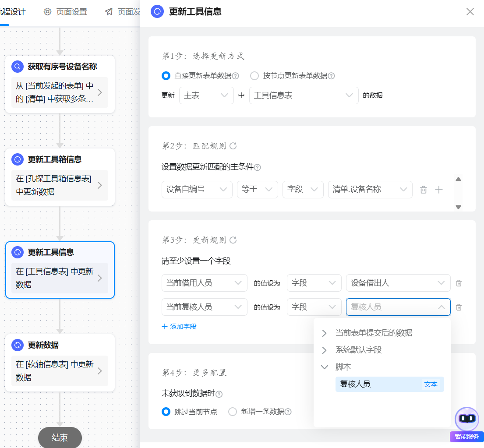Click the gear icon for 页面设置
This screenshot has width=484, height=448.
click(x=47, y=12)
